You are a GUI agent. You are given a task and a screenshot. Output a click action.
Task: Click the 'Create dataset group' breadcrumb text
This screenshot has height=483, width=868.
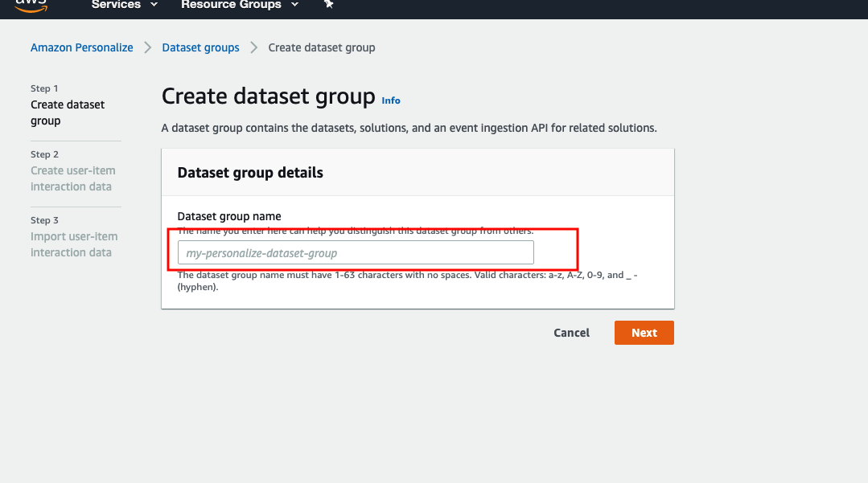pos(322,47)
